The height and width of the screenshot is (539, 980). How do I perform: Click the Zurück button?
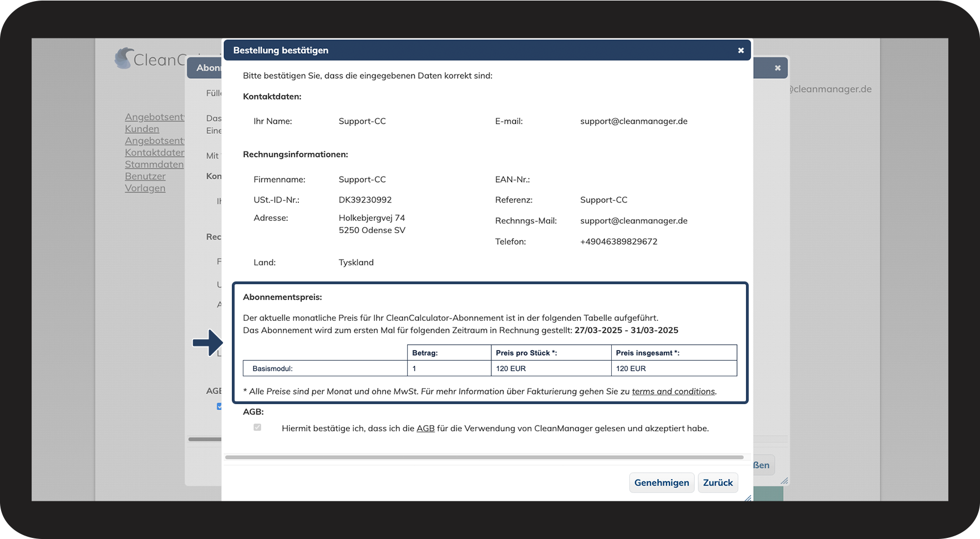point(718,482)
